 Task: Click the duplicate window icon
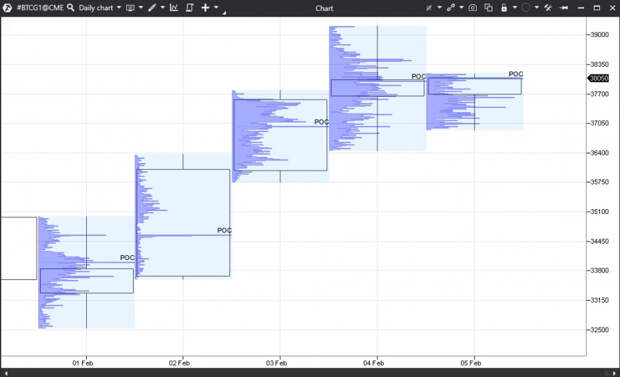click(x=489, y=8)
